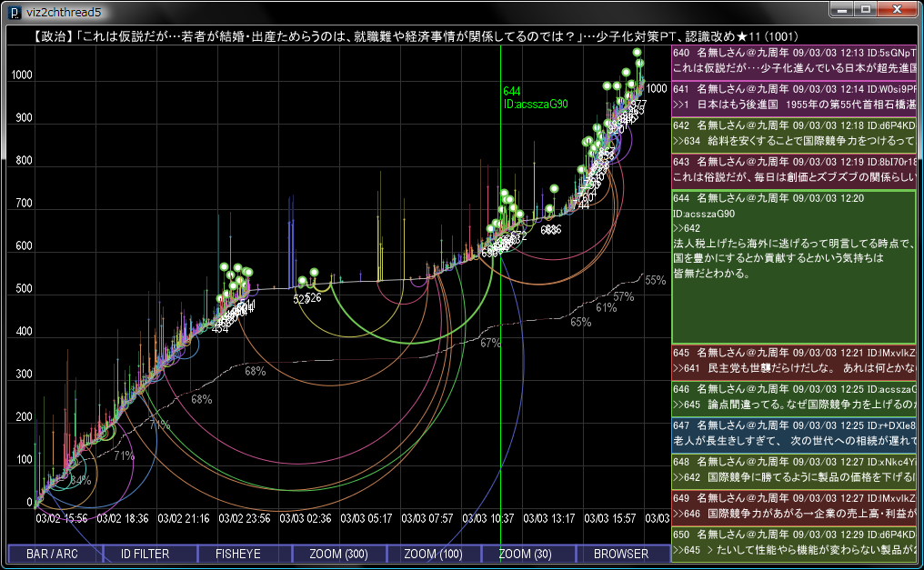Click the ZOOM (30) button
The width and height of the screenshot is (924, 570).
pyautogui.click(x=527, y=554)
